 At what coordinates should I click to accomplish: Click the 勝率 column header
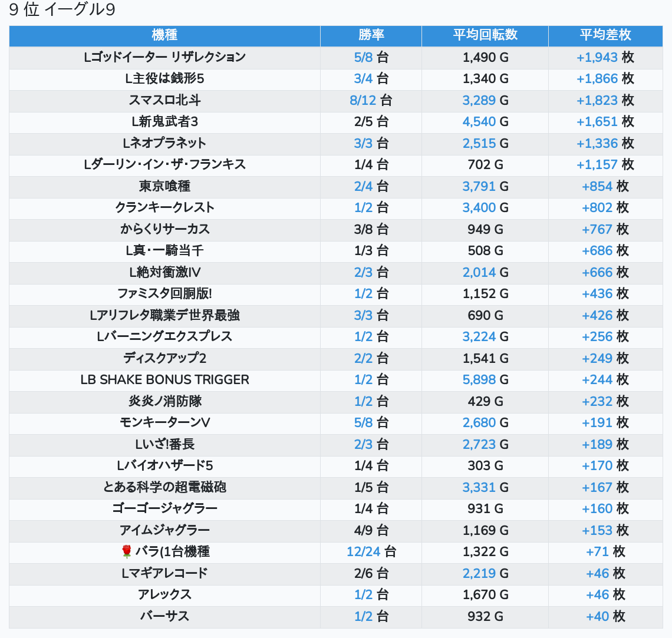point(371,35)
